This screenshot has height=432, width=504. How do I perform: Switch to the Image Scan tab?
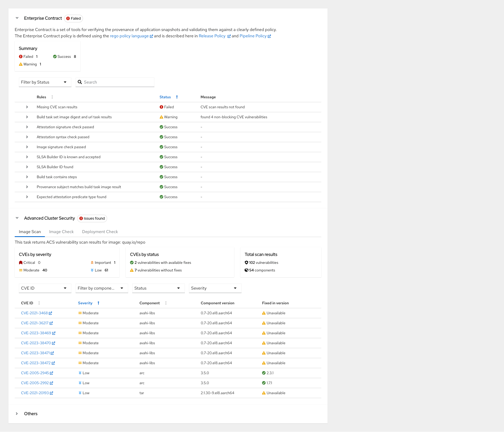click(30, 232)
